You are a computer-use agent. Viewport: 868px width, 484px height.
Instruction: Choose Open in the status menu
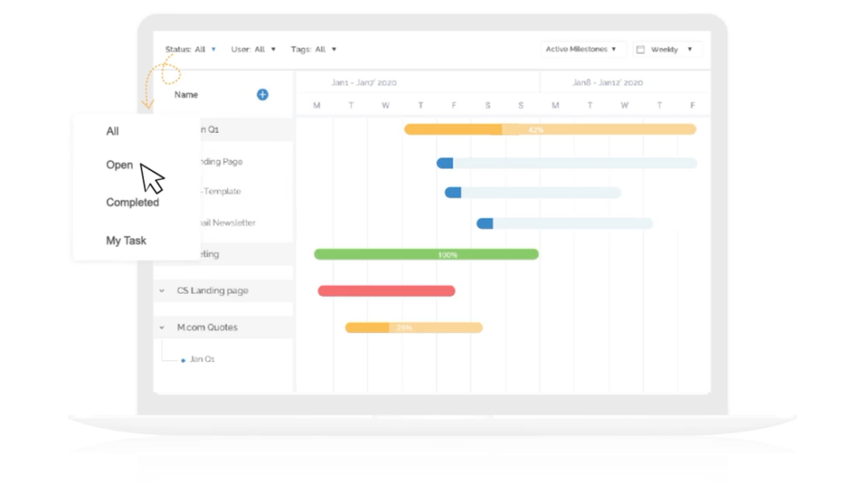coord(120,165)
